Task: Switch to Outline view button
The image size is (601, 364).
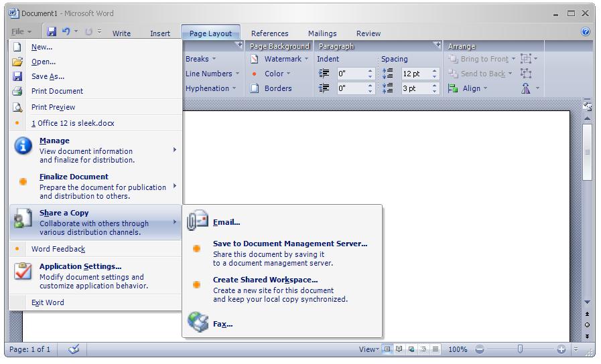Action: (x=423, y=349)
